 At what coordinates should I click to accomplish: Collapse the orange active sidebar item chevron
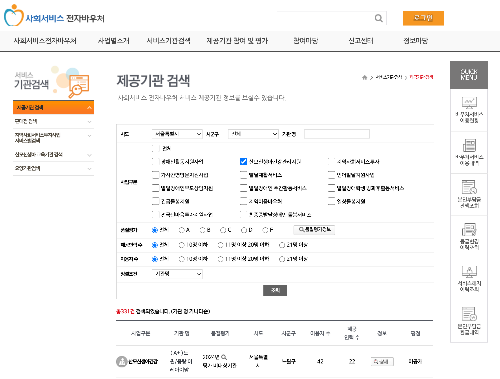[89, 107]
